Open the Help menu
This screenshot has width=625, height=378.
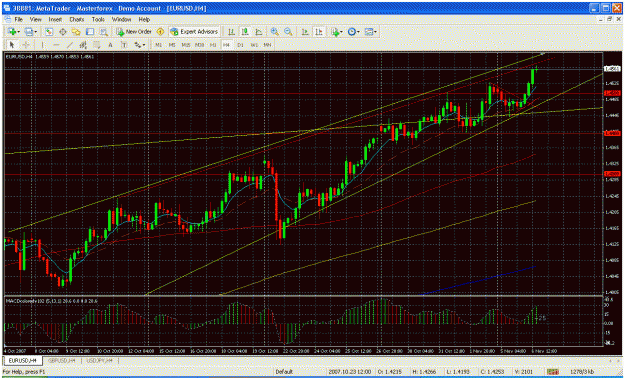pyautogui.click(x=144, y=19)
